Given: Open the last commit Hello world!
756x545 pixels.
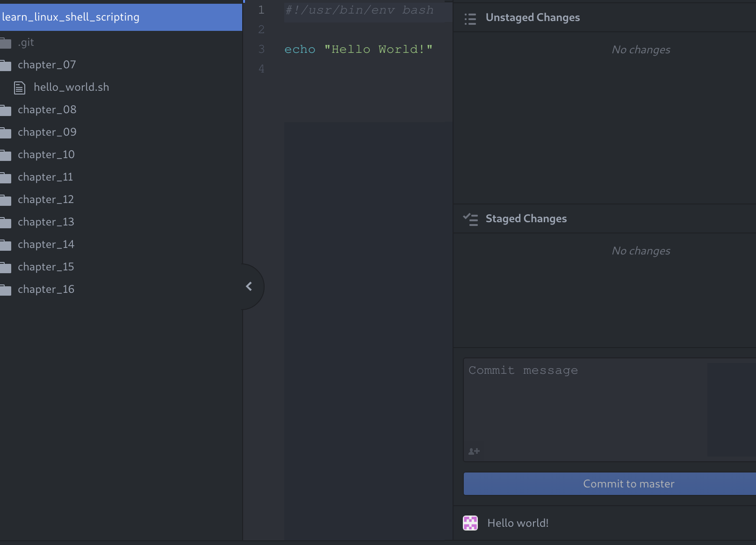Looking at the screenshot, I should click(x=518, y=523).
